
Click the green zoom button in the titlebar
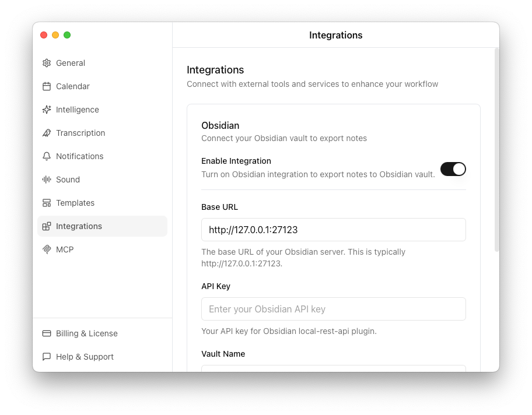pos(67,35)
